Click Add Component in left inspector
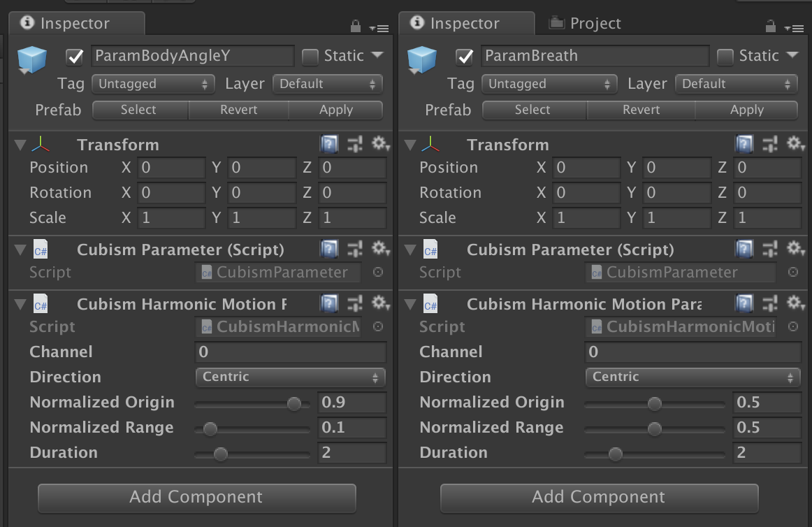 (196, 498)
